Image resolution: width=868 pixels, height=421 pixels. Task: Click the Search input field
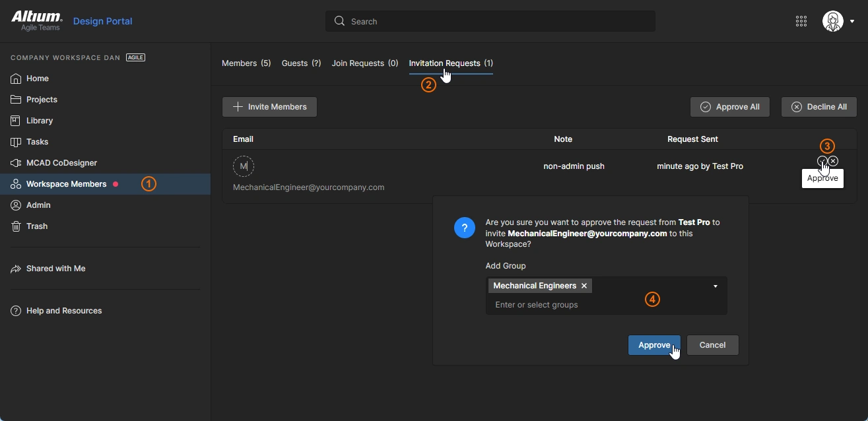pyautogui.click(x=490, y=21)
